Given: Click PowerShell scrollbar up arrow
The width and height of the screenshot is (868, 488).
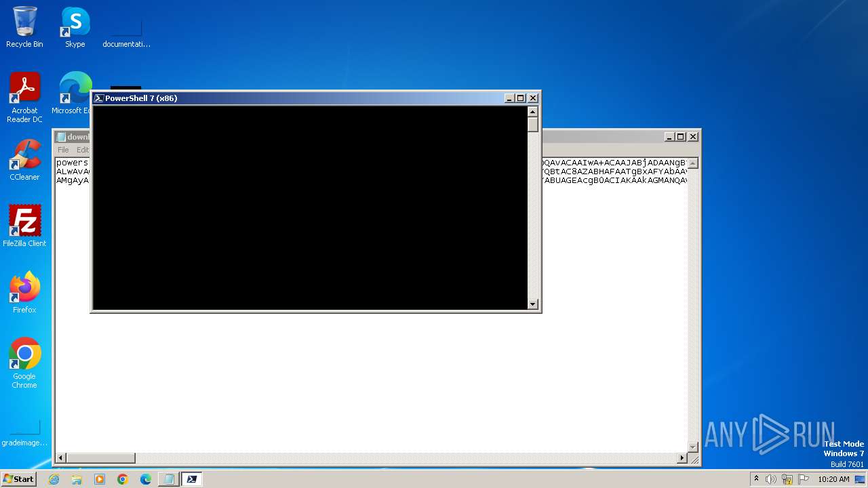Looking at the screenshot, I should coord(533,111).
